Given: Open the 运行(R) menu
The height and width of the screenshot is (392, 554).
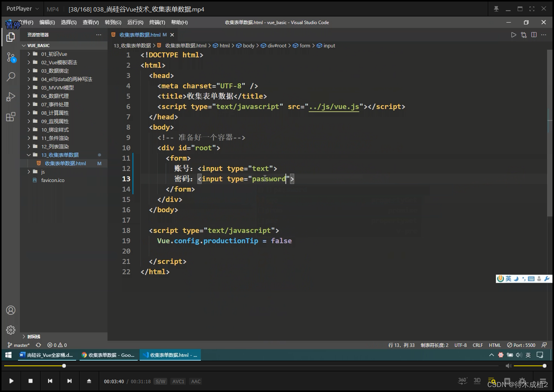Looking at the screenshot, I should click(x=135, y=23).
